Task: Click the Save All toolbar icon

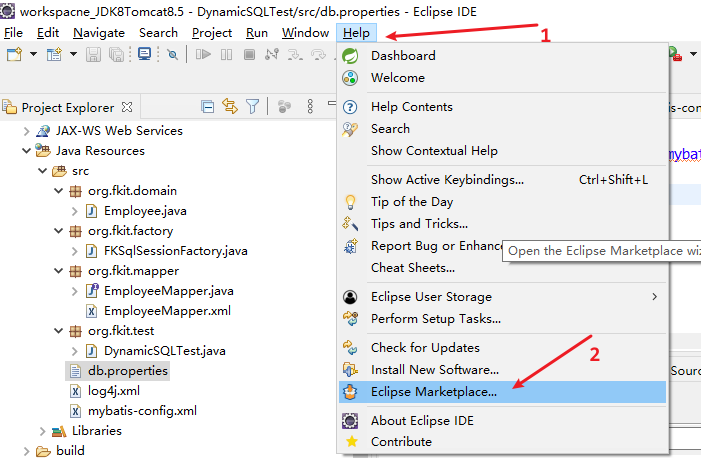Action: pos(116,55)
